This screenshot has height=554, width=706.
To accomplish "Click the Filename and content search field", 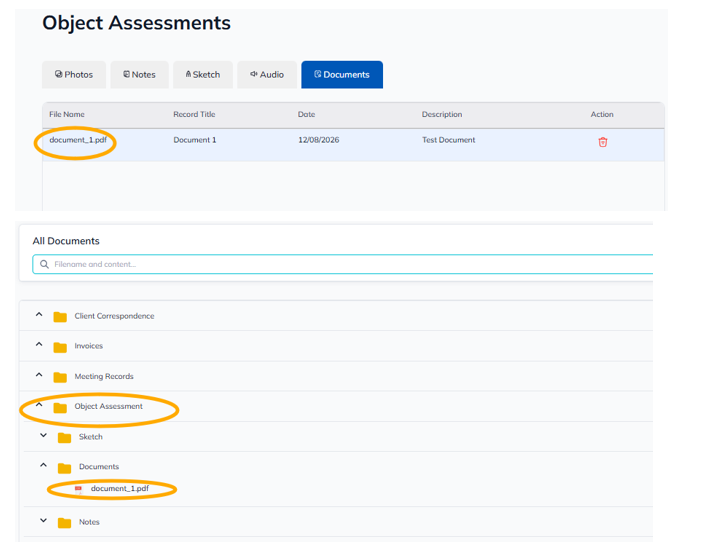I will tap(343, 264).
